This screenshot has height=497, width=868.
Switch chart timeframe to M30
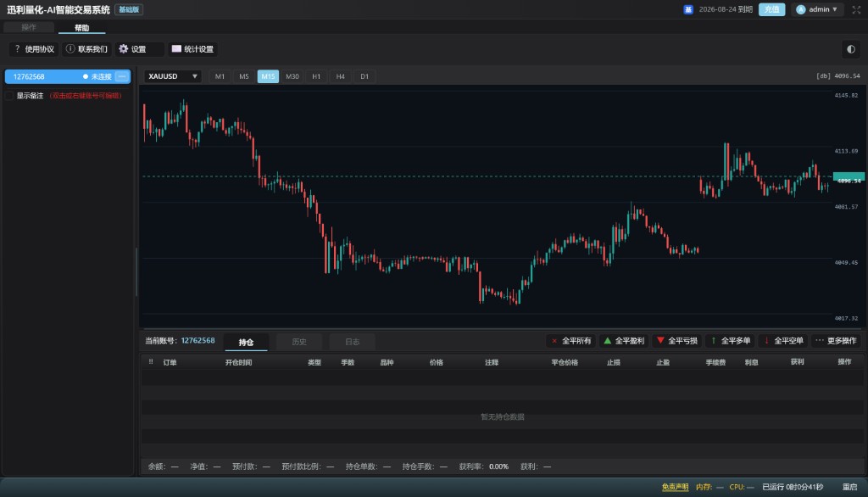[292, 76]
